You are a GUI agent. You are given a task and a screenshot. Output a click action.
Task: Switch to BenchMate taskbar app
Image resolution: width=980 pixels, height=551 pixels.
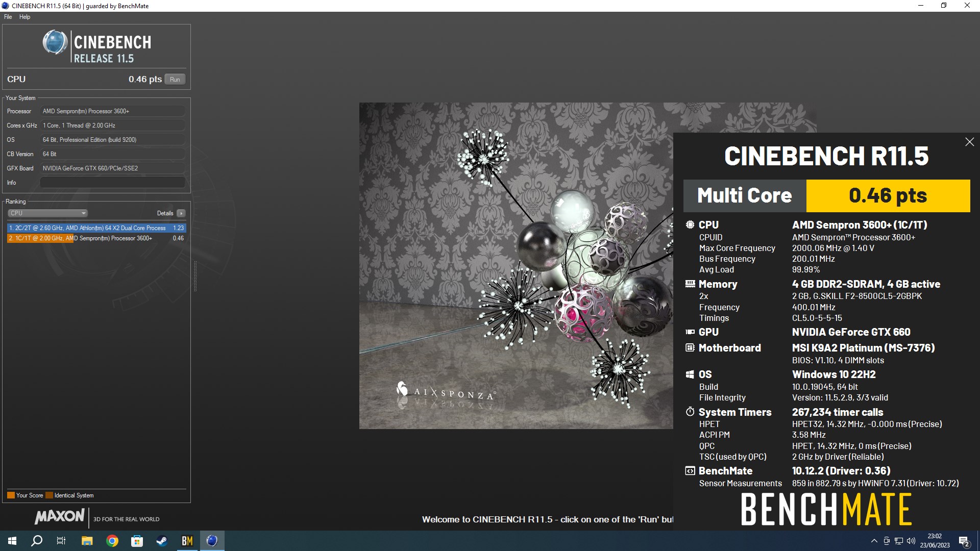pyautogui.click(x=187, y=541)
